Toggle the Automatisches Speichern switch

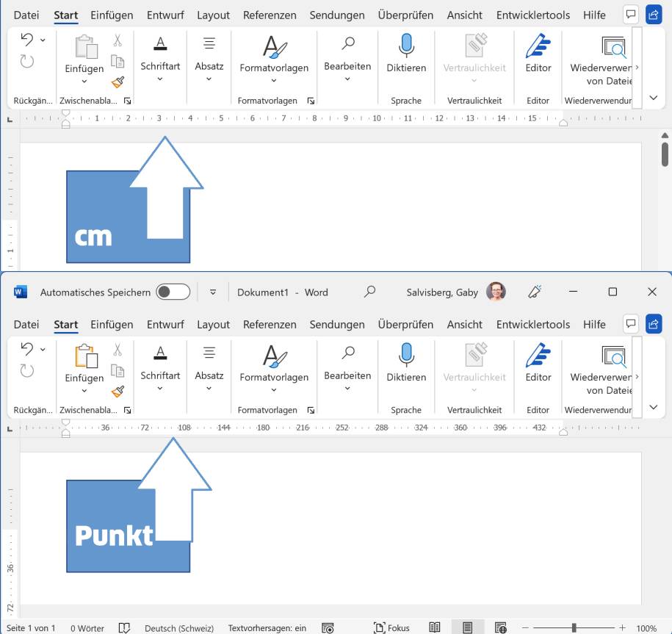173,292
